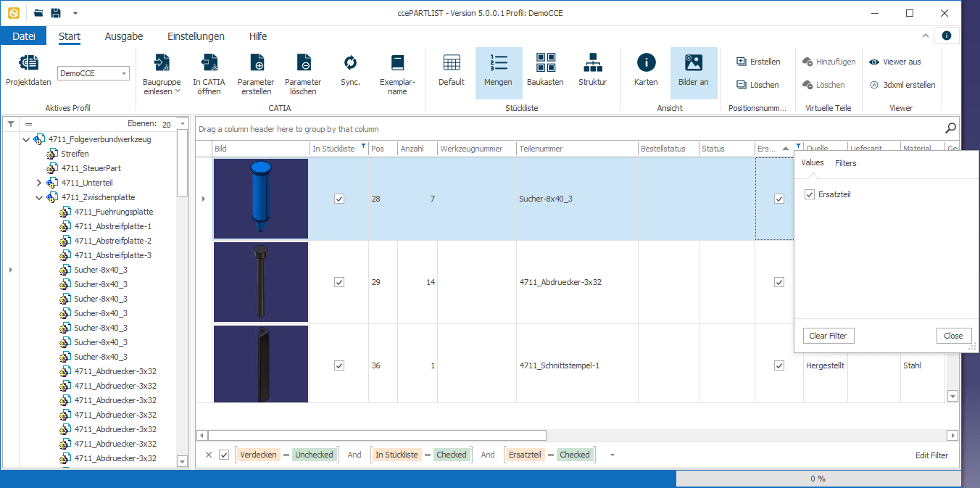Click In CATIA öffnen icon
The width and height of the screenshot is (980, 488).
pos(209,64)
